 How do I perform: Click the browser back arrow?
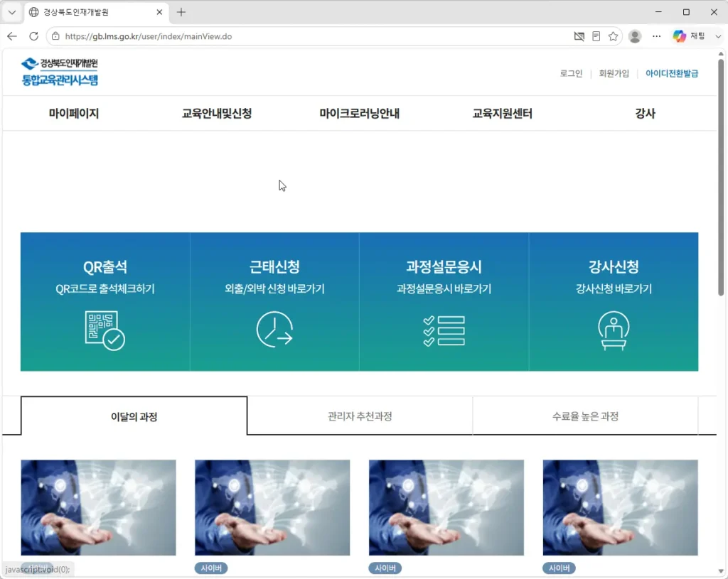(12, 36)
